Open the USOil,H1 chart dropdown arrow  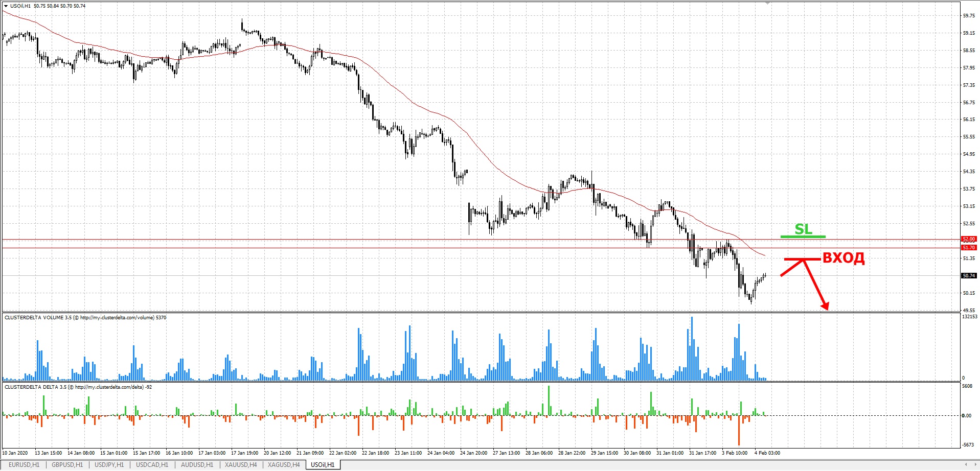point(6,6)
